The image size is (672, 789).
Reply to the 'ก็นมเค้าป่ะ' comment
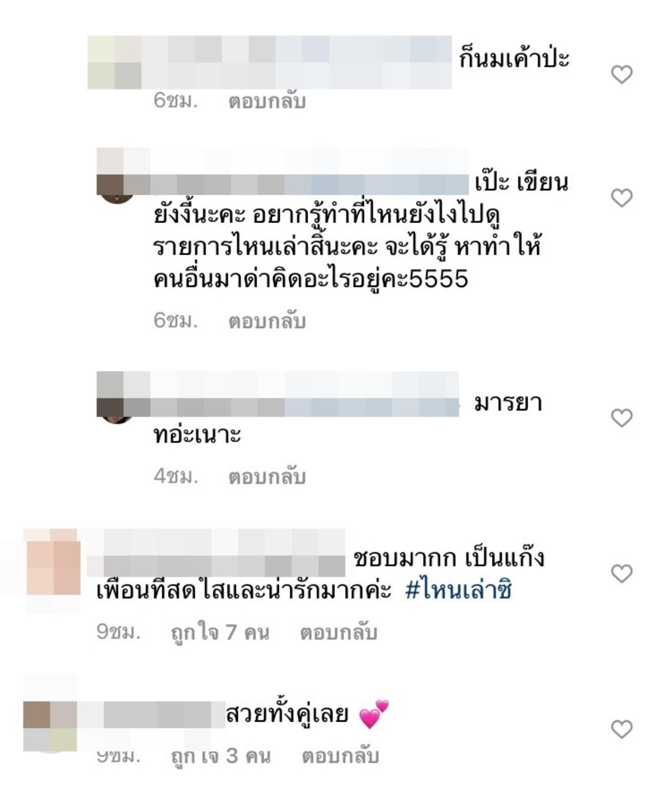point(267,101)
